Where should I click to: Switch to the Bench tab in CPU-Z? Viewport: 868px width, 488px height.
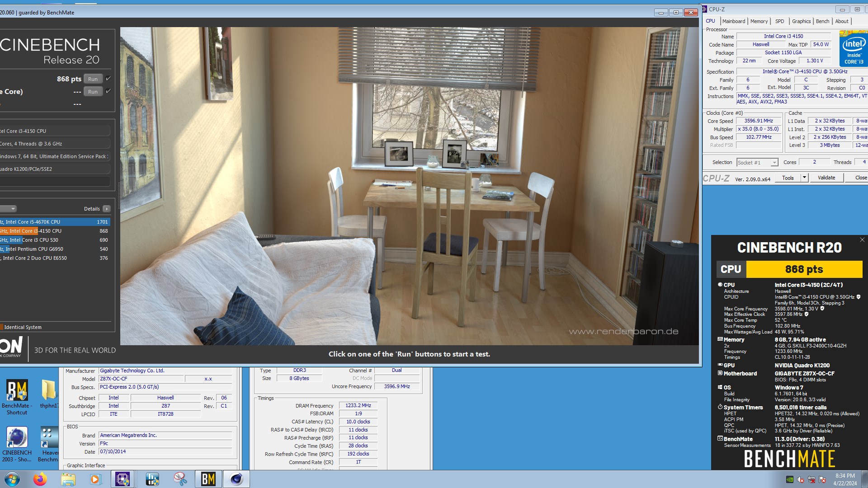pos(823,21)
